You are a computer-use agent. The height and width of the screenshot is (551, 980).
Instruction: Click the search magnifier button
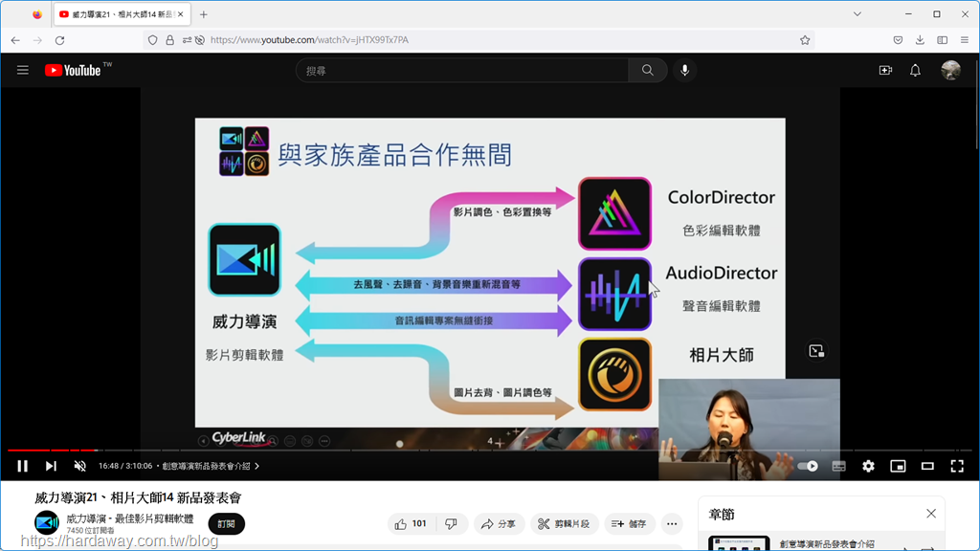[648, 71]
